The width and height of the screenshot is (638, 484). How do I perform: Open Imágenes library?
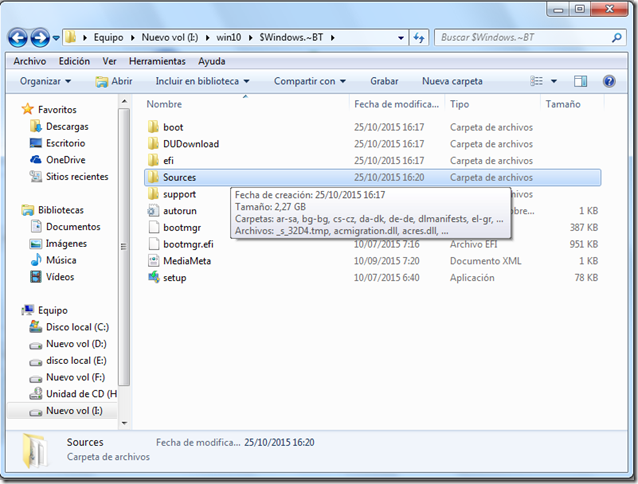pos(66,243)
